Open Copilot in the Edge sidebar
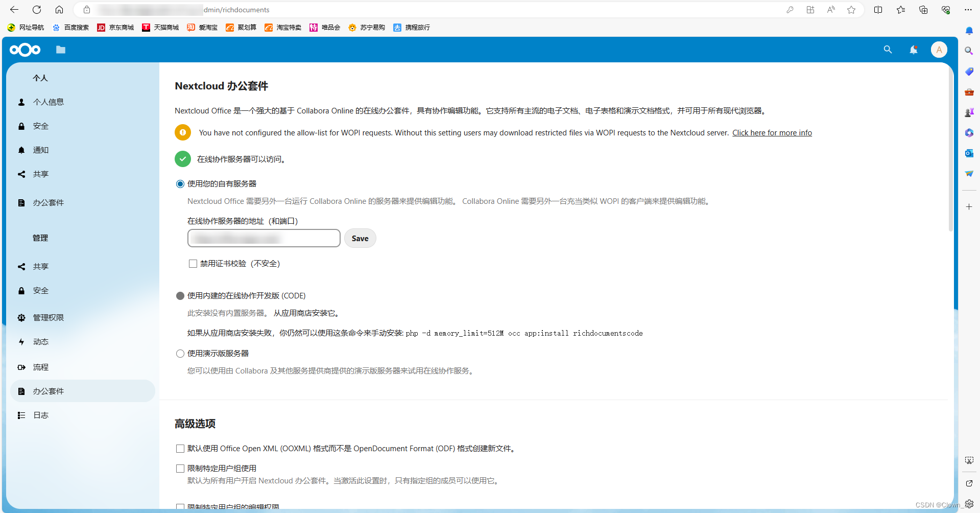The width and height of the screenshot is (980, 513). (x=969, y=132)
